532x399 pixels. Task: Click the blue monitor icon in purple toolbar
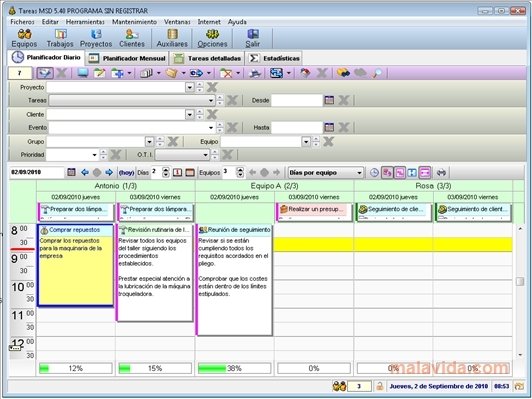[x=83, y=73]
